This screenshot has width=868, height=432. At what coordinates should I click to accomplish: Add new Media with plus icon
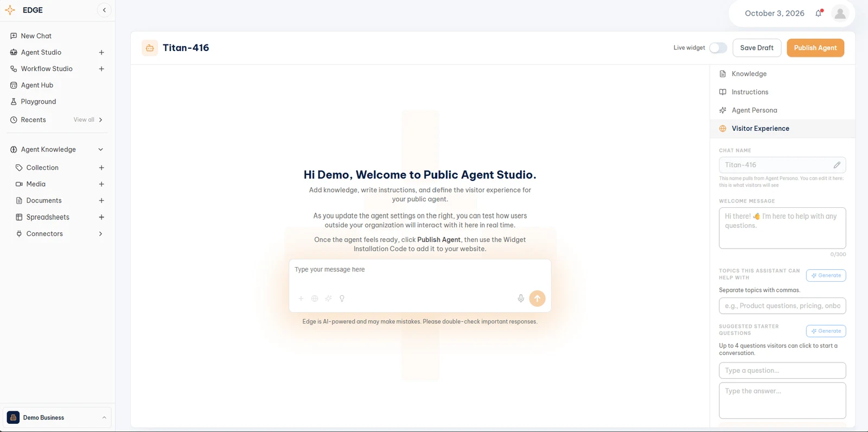tap(101, 185)
